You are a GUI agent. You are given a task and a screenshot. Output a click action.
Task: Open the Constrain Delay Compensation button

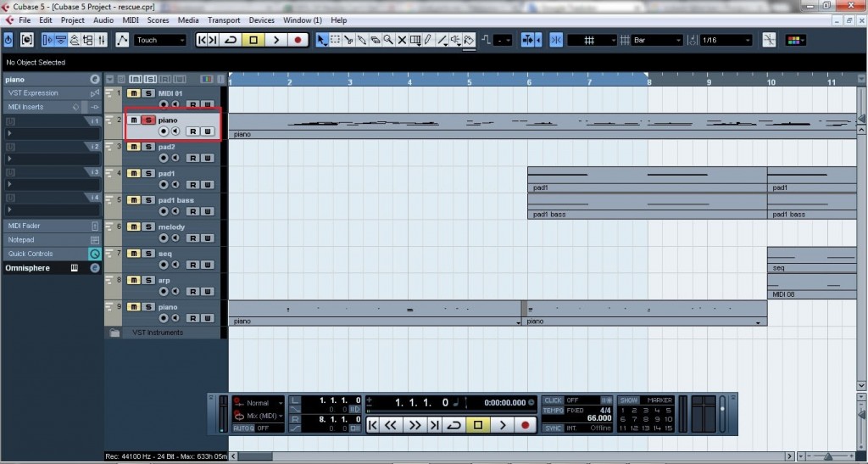[x=26, y=40]
